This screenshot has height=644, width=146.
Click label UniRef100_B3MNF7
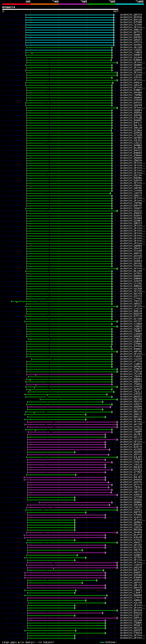coord(131,90)
